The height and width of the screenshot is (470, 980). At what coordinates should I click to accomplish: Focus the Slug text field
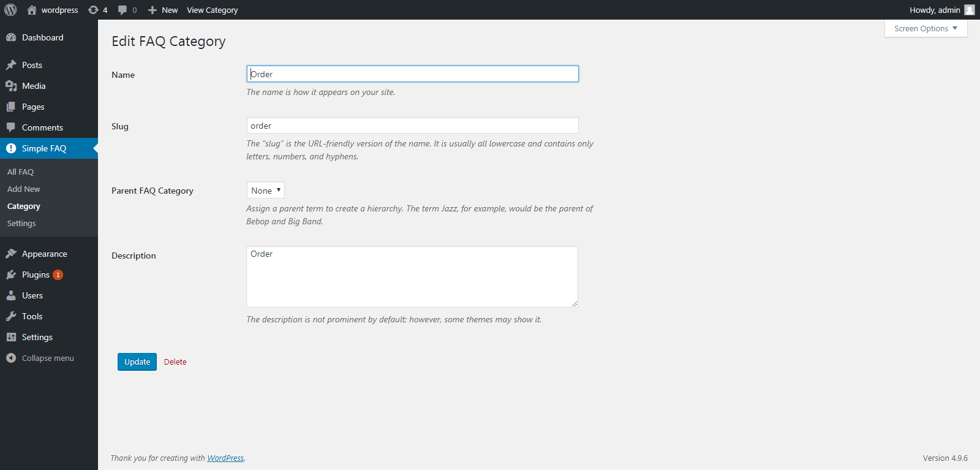point(412,126)
